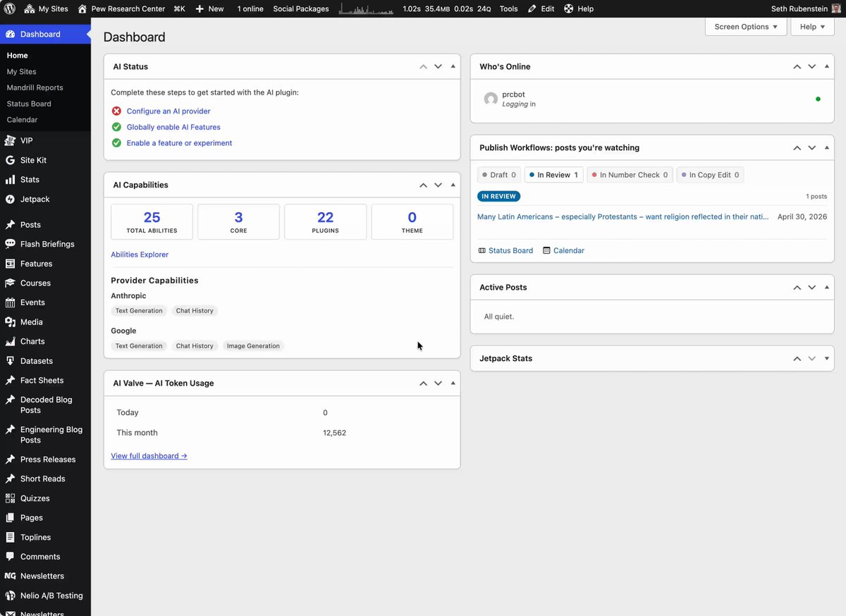The image size is (846, 616).
Task: Click View full dashboard link
Action: coord(149,456)
